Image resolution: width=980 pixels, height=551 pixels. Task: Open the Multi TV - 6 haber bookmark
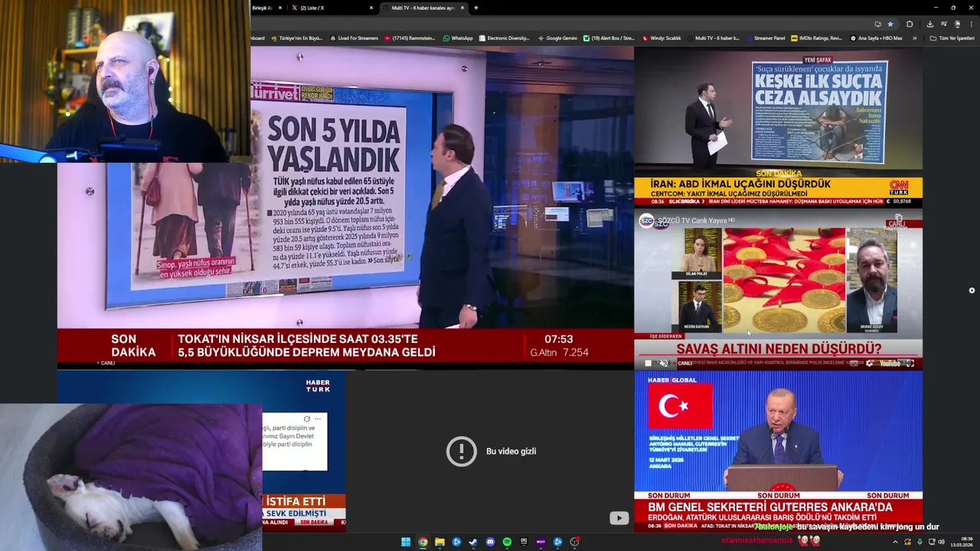[714, 38]
